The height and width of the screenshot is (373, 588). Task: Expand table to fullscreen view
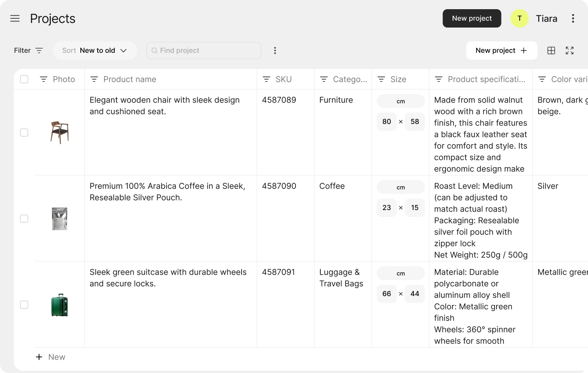(570, 50)
